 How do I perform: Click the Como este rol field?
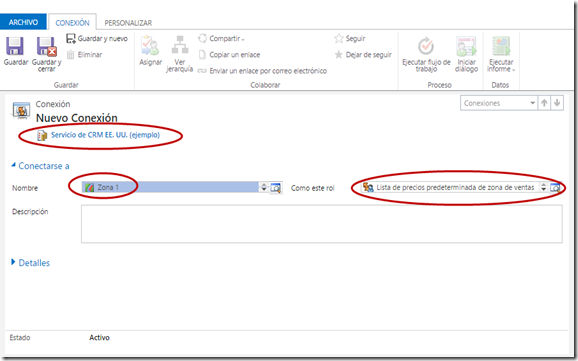(x=449, y=187)
